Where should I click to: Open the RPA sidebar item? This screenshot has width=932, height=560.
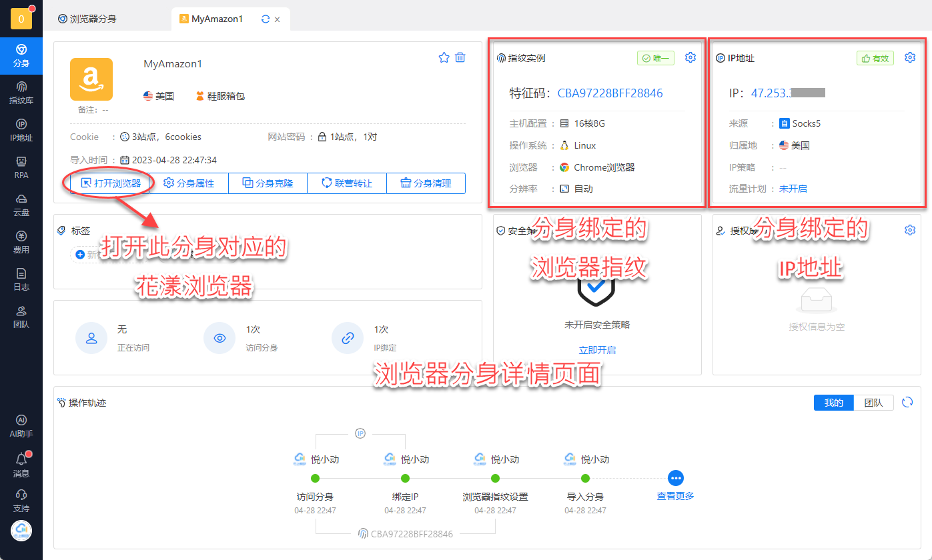21,168
